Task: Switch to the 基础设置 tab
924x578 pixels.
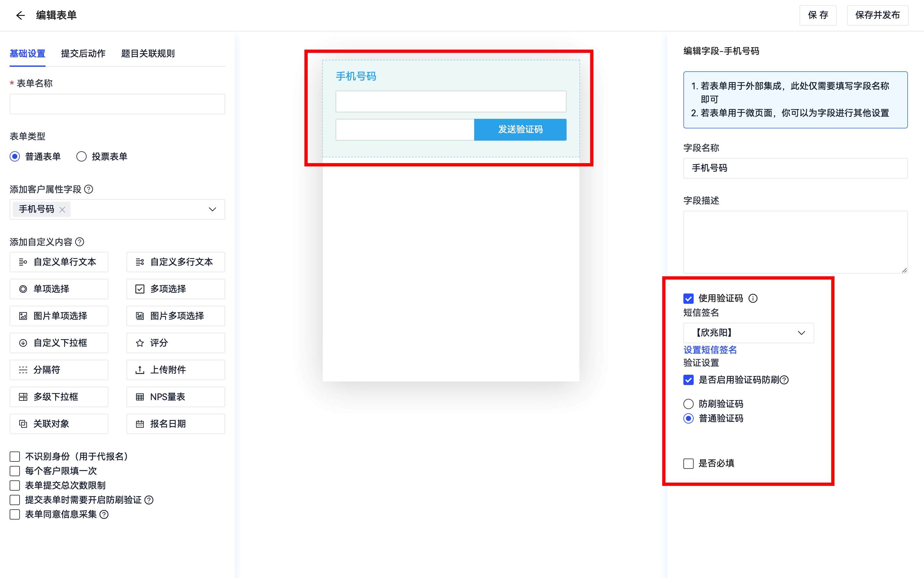Action: point(28,54)
